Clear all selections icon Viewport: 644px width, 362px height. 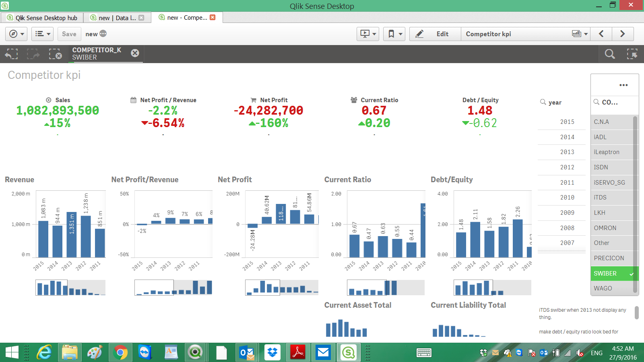pyautogui.click(x=55, y=54)
